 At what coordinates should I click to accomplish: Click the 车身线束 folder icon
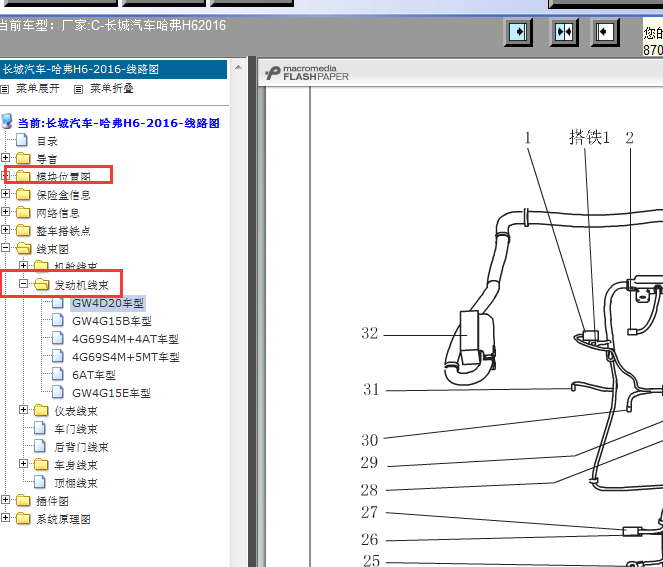coord(41,465)
